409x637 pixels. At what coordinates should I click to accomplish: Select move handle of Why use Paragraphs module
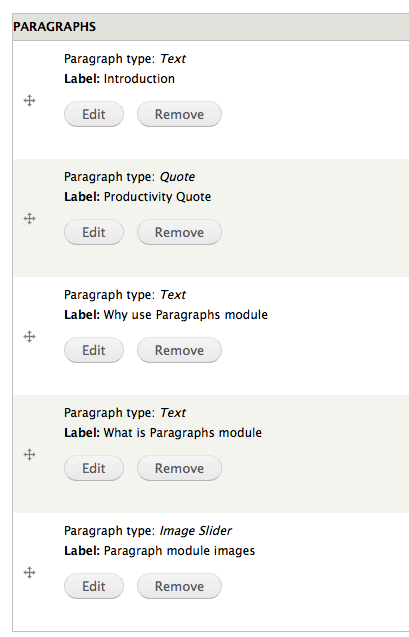[x=29, y=336]
